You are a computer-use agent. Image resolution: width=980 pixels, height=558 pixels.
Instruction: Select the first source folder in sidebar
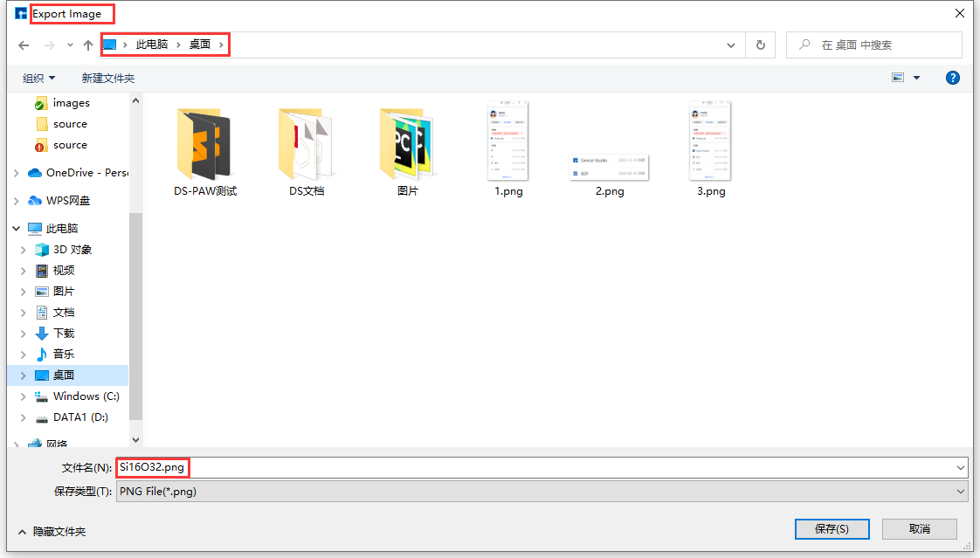point(70,124)
